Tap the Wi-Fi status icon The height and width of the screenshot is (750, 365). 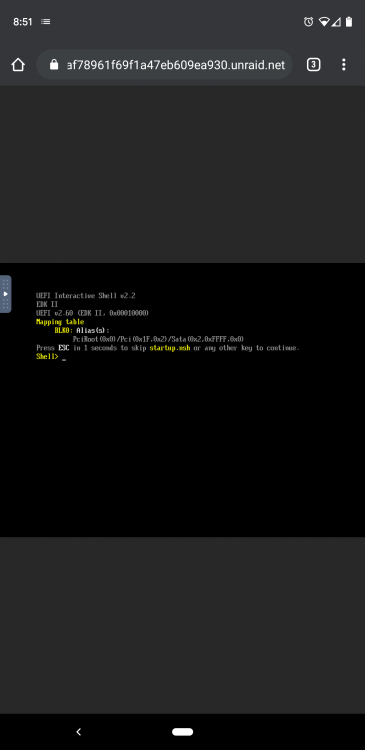click(x=324, y=22)
